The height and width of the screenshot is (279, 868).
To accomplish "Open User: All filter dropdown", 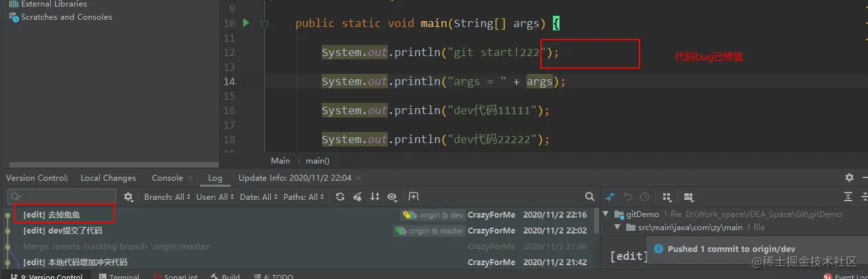I will (x=215, y=197).
